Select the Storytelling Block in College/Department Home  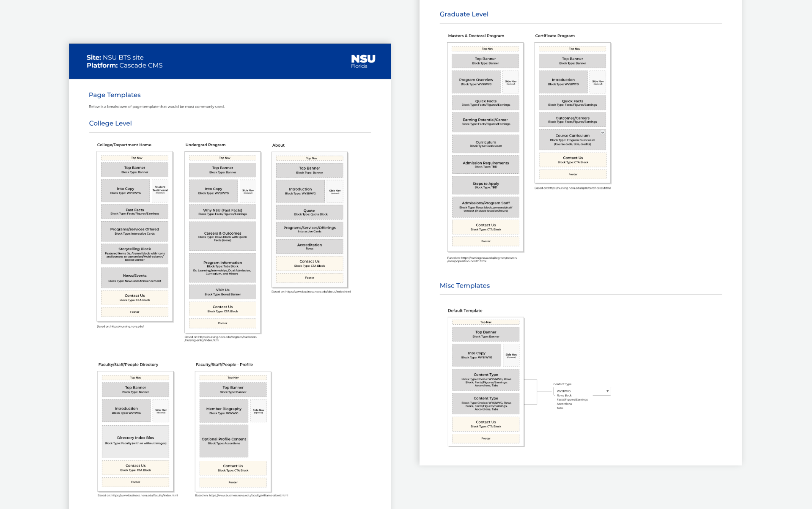134,253
